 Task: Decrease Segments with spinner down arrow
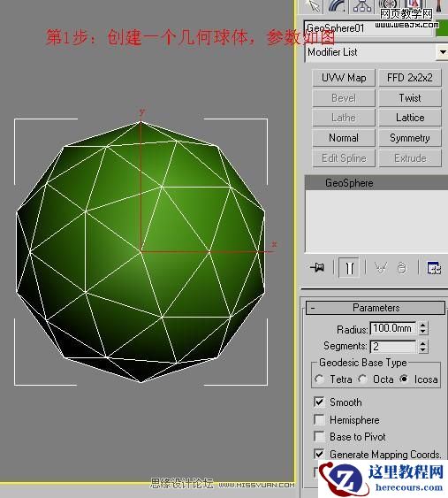point(422,349)
